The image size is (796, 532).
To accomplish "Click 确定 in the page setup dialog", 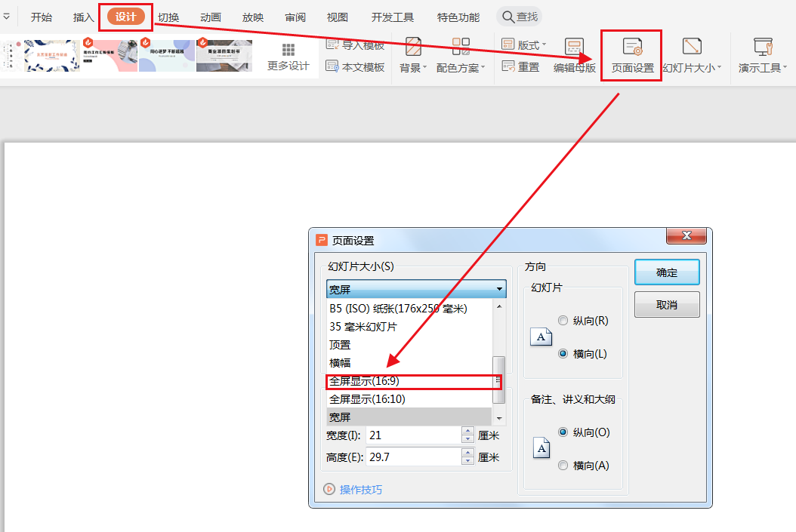I will [667, 272].
